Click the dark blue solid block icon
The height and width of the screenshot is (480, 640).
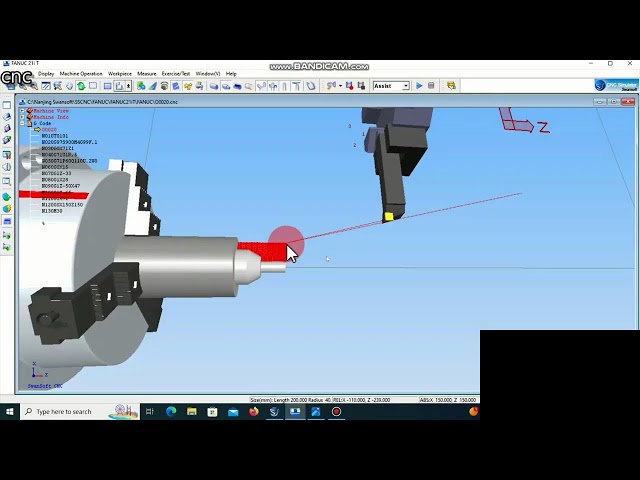point(237,86)
